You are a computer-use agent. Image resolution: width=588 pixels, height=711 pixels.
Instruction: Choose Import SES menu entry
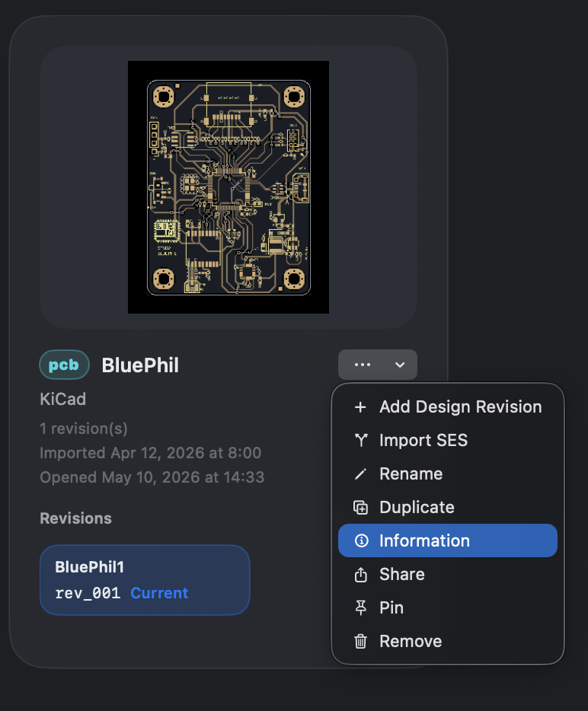[x=448, y=440]
